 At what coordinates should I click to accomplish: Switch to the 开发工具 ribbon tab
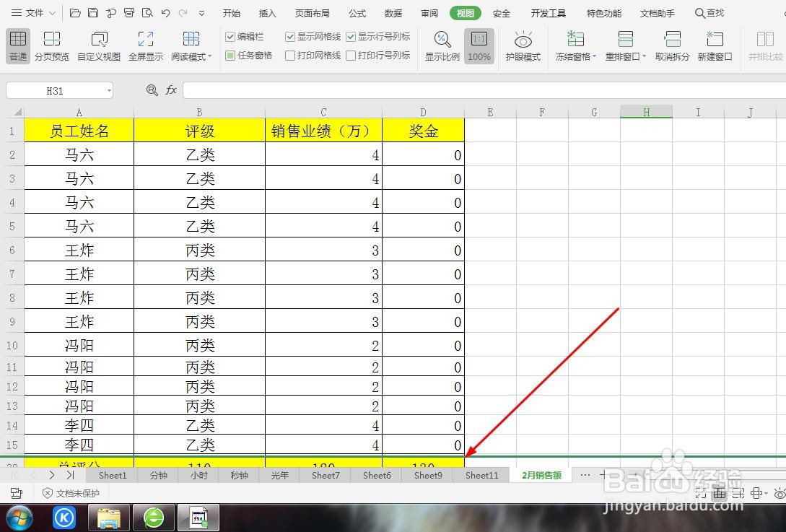pyautogui.click(x=549, y=12)
